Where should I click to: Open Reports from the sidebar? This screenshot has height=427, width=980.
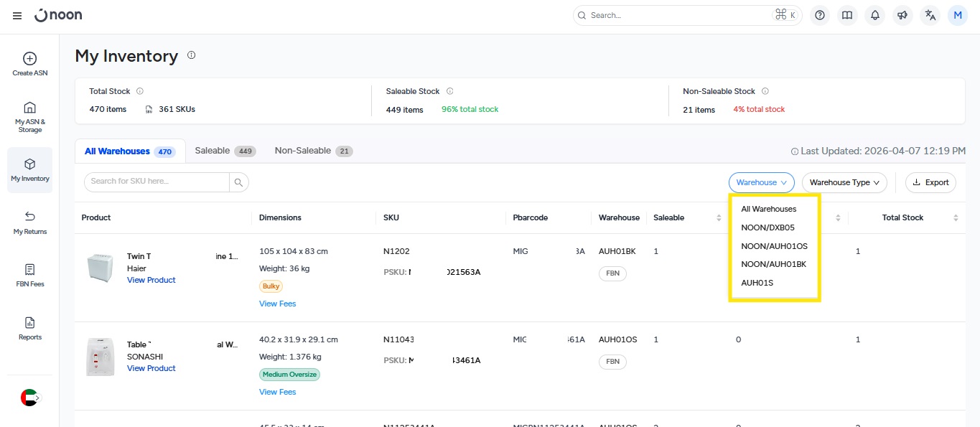29,328
